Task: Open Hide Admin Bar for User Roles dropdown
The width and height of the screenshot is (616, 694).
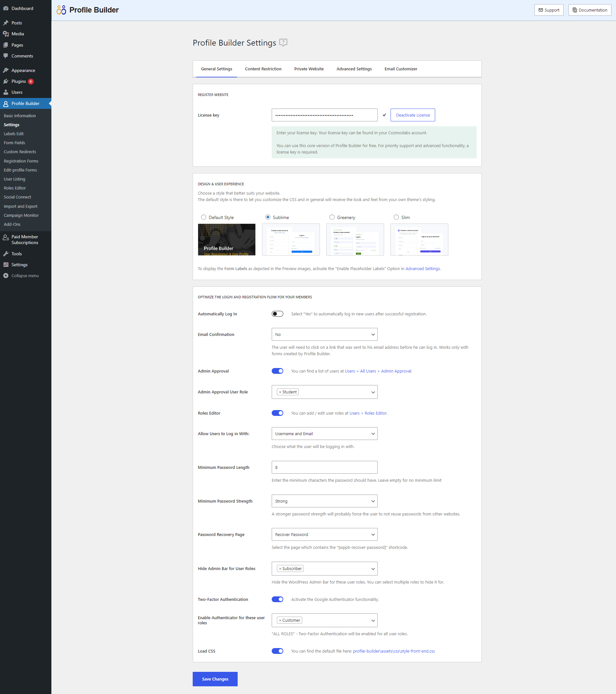Action: pyautogui.click(x=324, y=568)
